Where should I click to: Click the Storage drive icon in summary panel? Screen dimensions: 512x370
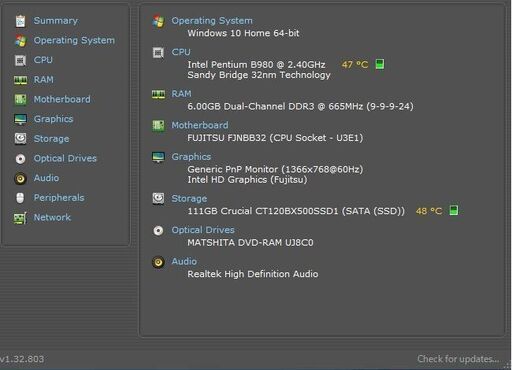click(x=158, y=199)
